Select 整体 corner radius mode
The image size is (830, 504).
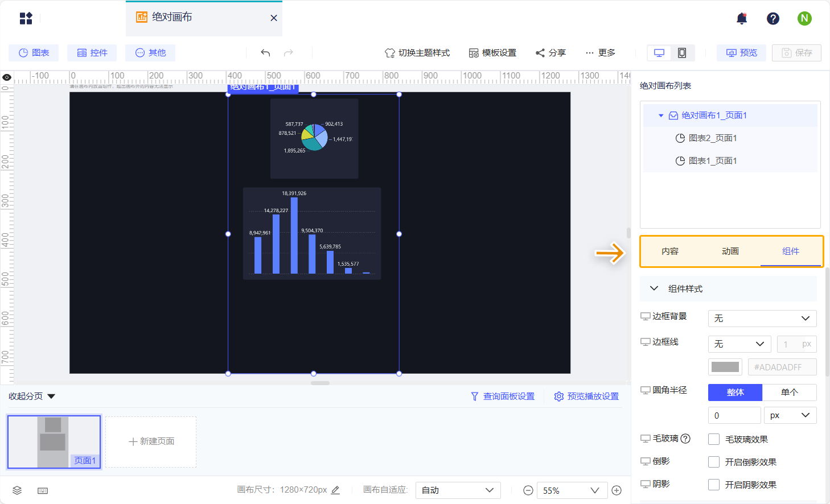tap(735, 393)
